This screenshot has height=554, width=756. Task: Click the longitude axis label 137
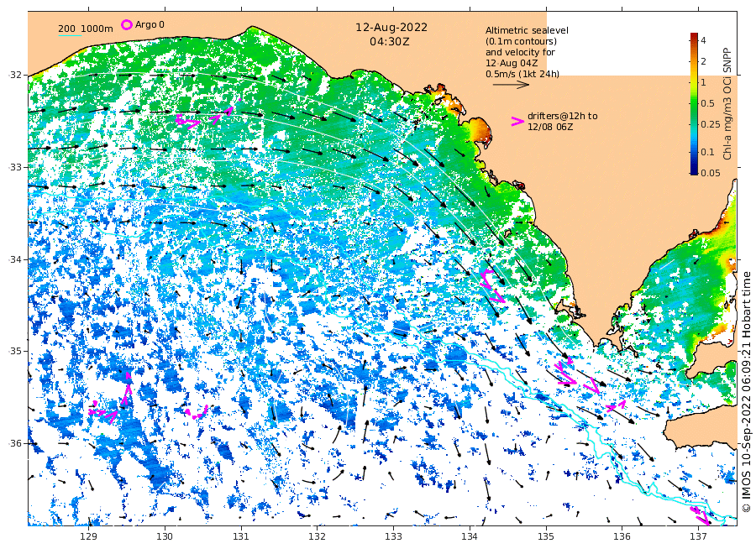[x=698, y=536]
